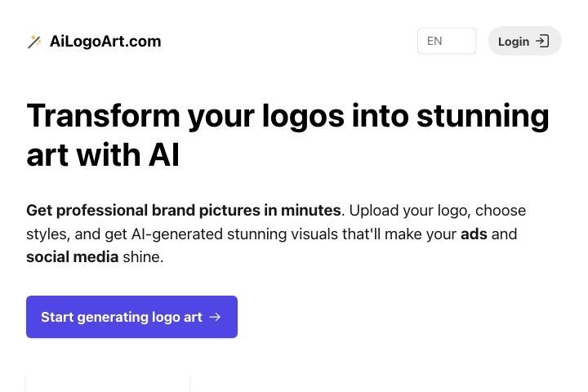Click bold text Get professional brand pictures in minutes
Image resolution: width=588 pixels, height=392 pixels.
tap(184, 211)
